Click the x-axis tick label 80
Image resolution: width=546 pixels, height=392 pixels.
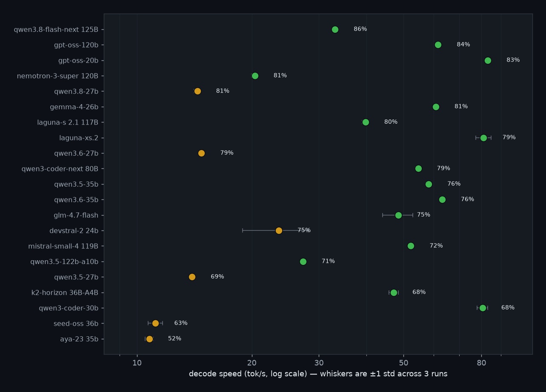pos(481,363)
